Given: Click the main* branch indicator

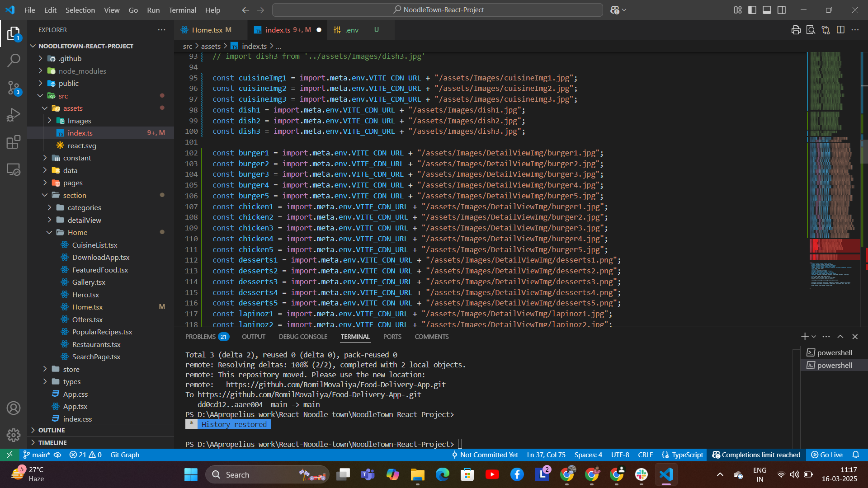Looking at the screenshot, I should coord(37,455).
